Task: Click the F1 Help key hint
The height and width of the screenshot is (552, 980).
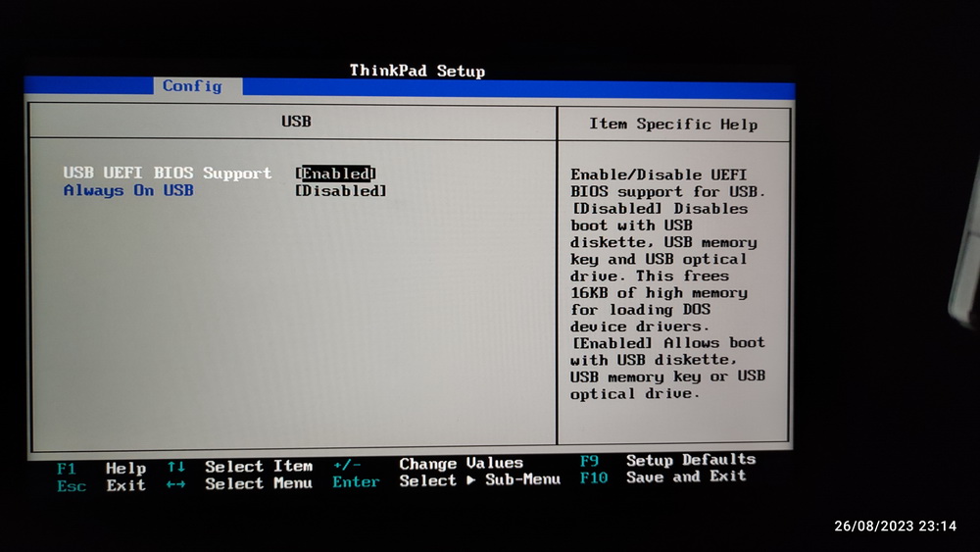Action: coord(101,469)
